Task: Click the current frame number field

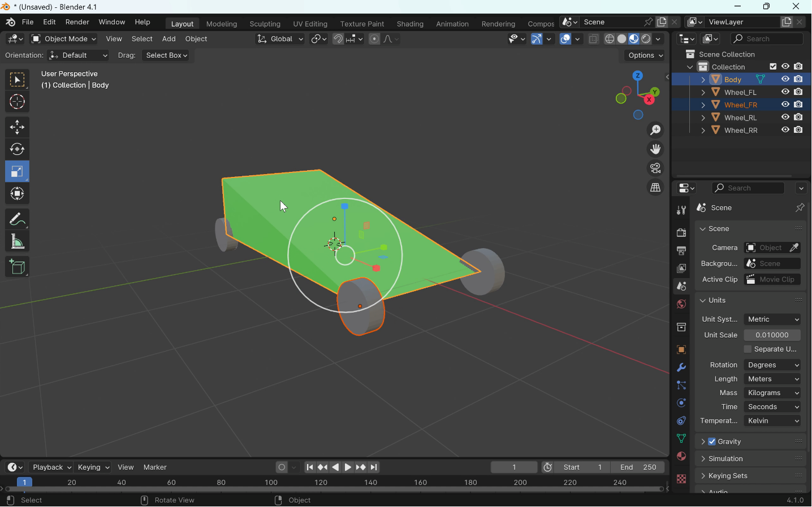Action: 515,468
